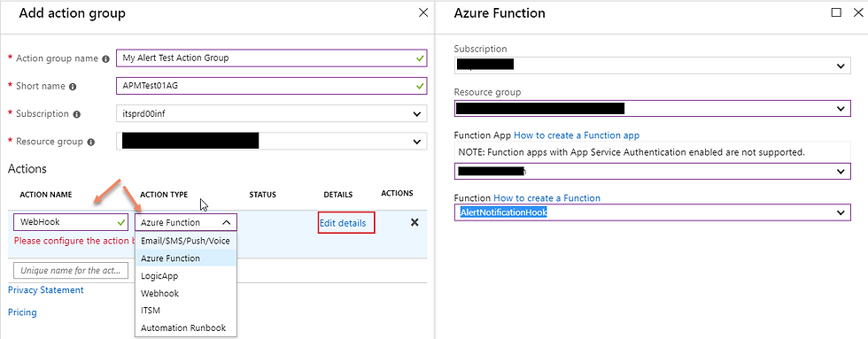This screenshot has width=868, height=339.
Task: Click info icon beside Subscription label
Action: click(x=76, y=114)
